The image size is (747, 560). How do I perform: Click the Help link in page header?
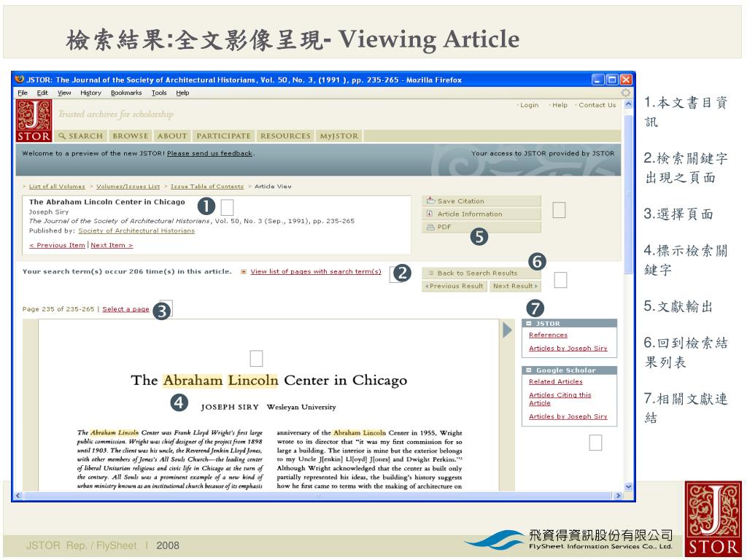(560, 105)
